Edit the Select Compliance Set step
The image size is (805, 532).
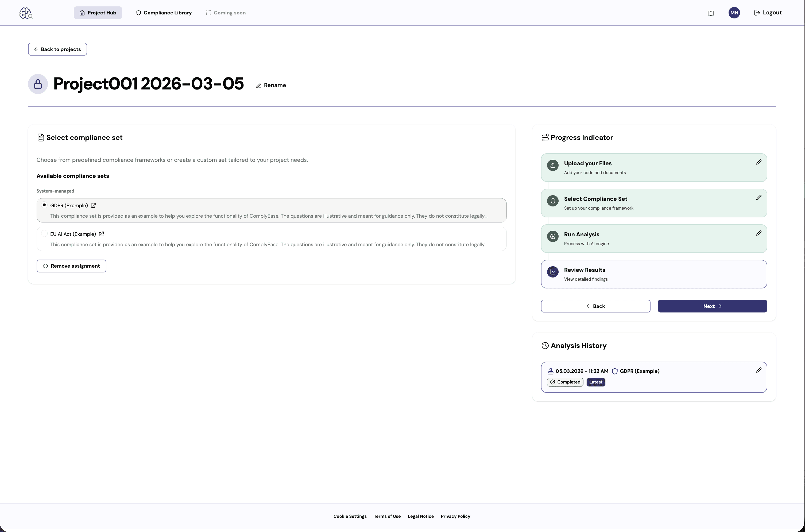759,197
